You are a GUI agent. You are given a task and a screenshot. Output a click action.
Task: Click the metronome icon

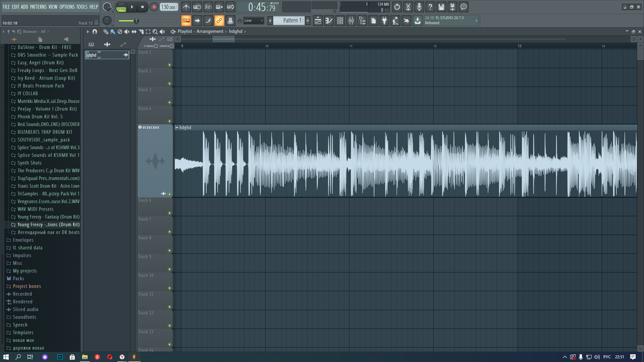[x=186, y=7]
